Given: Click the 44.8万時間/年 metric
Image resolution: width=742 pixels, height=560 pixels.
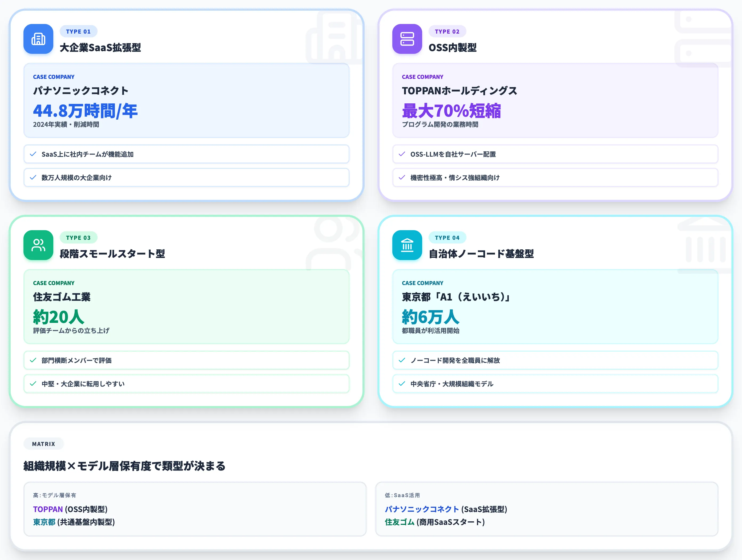Looking at the screenshot, I should pyautogui.click(x=85, y=111).
